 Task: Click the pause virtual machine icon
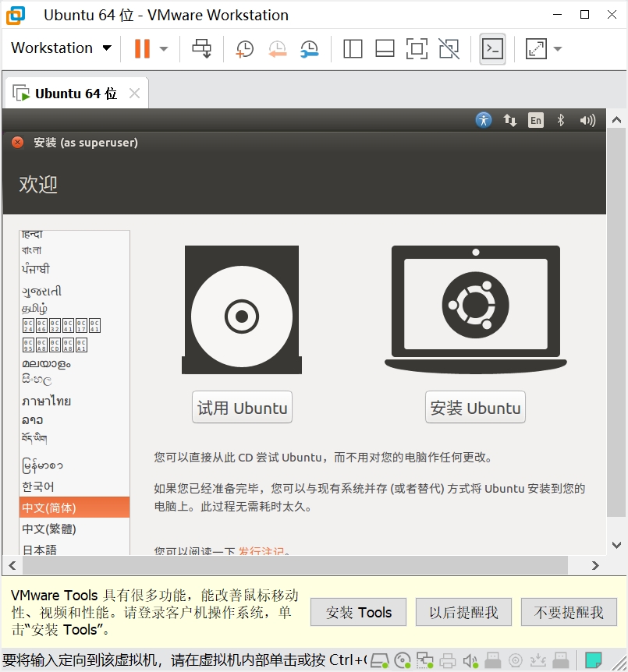click(x=142, y=48)
